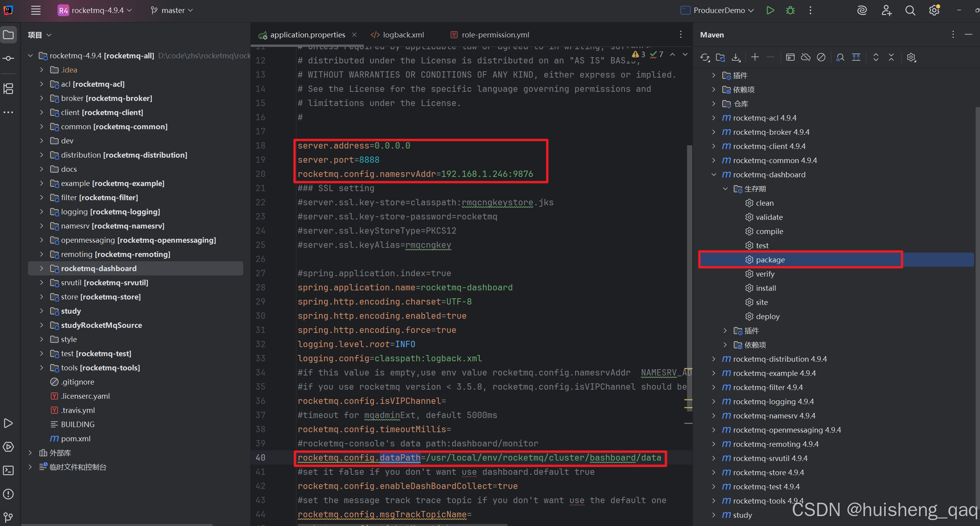Click Reload All Maven Projects icon
The image size is (980, 526).
coord(705,58)
